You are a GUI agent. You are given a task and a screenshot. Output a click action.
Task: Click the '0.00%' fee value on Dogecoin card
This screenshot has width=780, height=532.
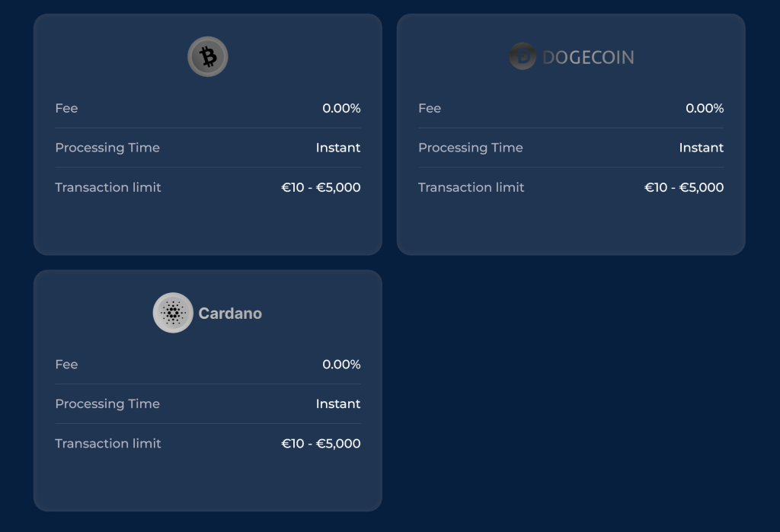pos(705,108)
